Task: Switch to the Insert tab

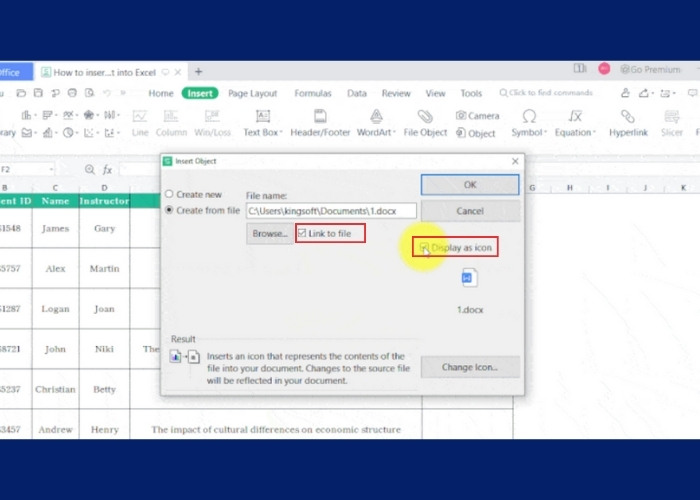Action: point(200,93)
